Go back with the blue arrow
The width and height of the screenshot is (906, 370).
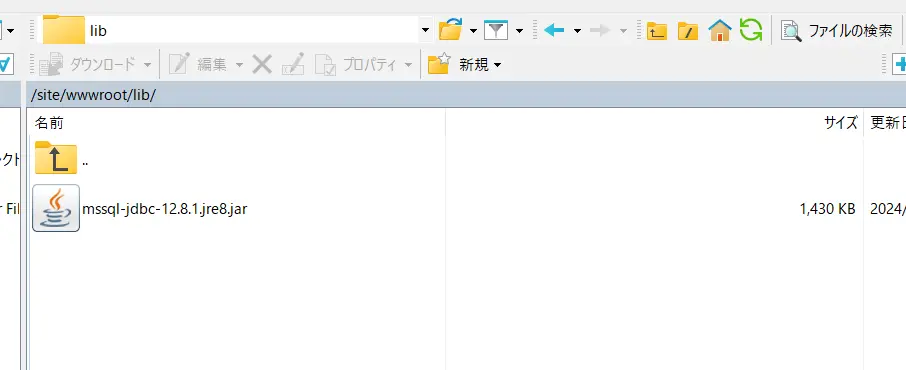point(554,30)
